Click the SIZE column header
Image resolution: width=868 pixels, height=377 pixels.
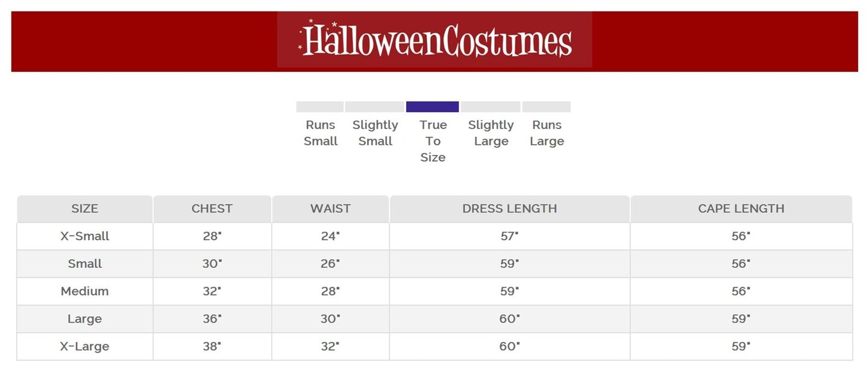click(x=84, y=209)
